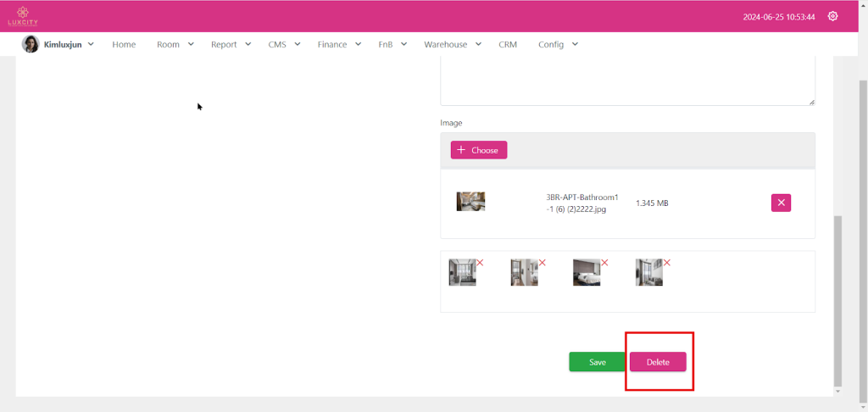Delete the first gallery thumbnail image
Screen dimensions: 868x412
(x=480, y=263)
